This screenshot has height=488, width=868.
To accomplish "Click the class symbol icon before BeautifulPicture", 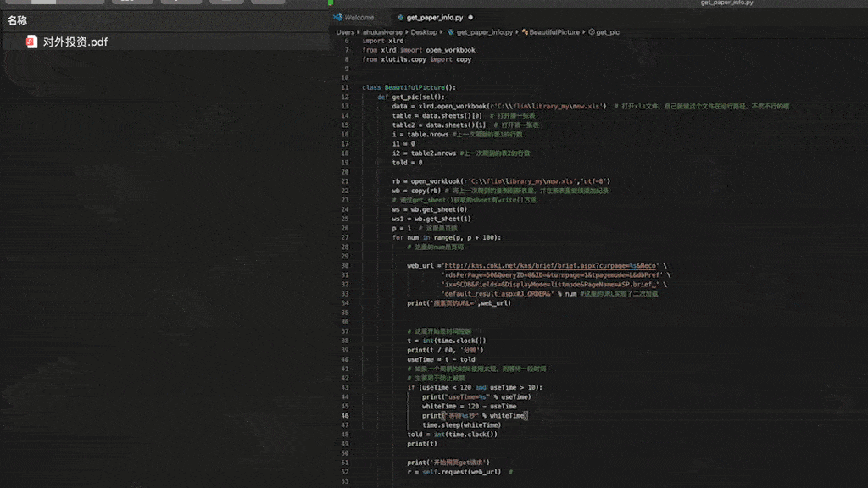I will pos(524,32).
